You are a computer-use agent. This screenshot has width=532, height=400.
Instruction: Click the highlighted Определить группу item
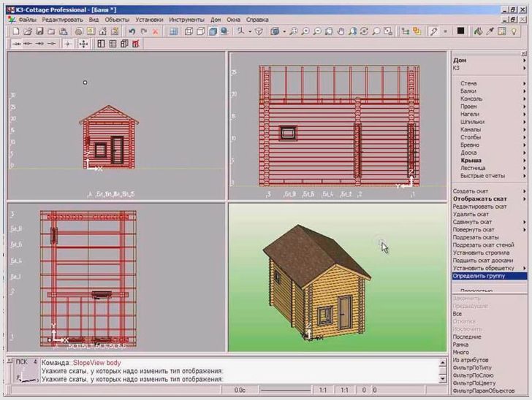tap(490, 276)
